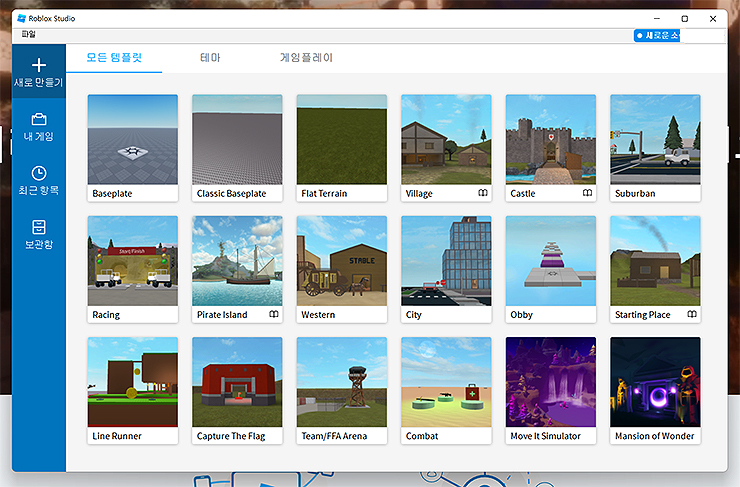Click the Roblox Studio logo in title bar
The height and width of the screenshot is (487, 740).
click(x=21, y=18)
